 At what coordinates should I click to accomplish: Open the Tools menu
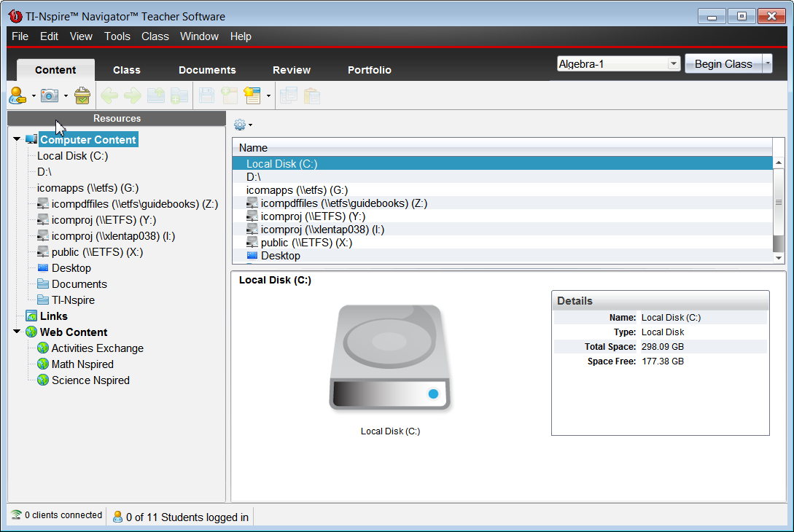pyautogui.click(x=117, y=36)
